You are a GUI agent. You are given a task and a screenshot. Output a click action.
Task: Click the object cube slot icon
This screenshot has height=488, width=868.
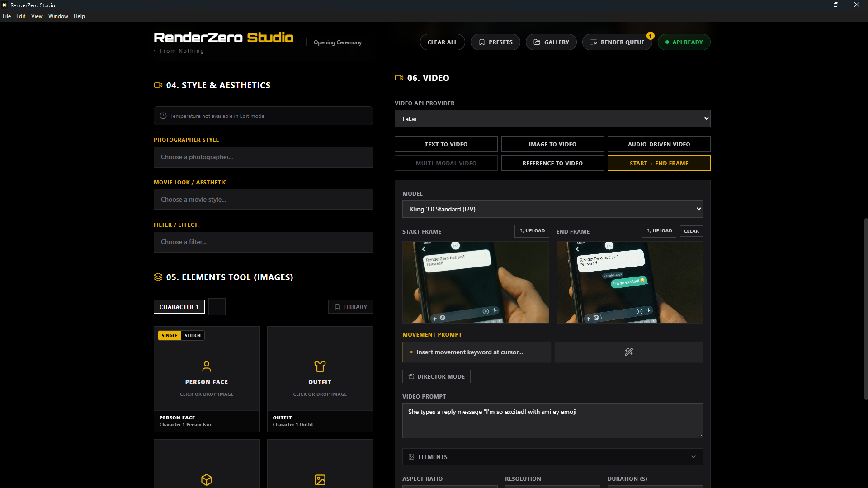pos(207,479)
